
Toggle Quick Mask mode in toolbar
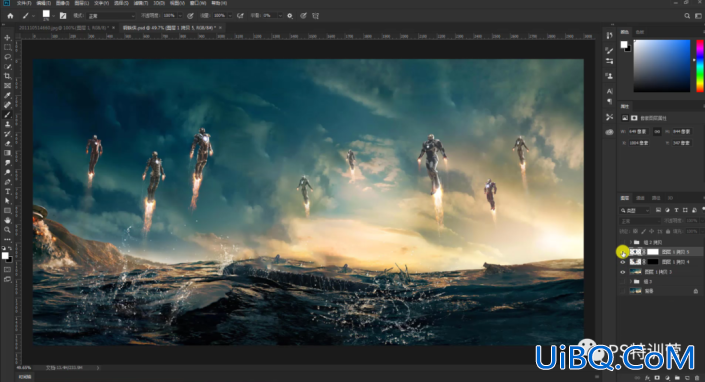coord(8,270)
